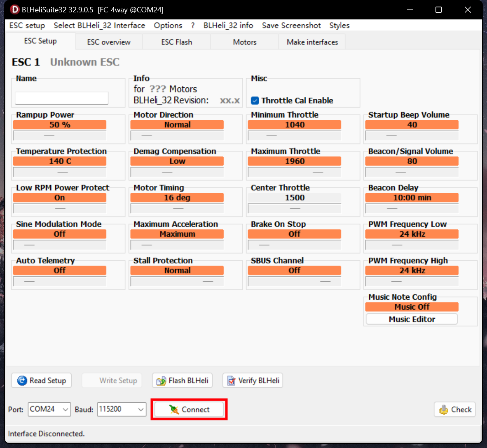Adjust the Minimum Throttle slider
Image resolution: width=487 pixels, height=448 pixels.
coord(295,135)
